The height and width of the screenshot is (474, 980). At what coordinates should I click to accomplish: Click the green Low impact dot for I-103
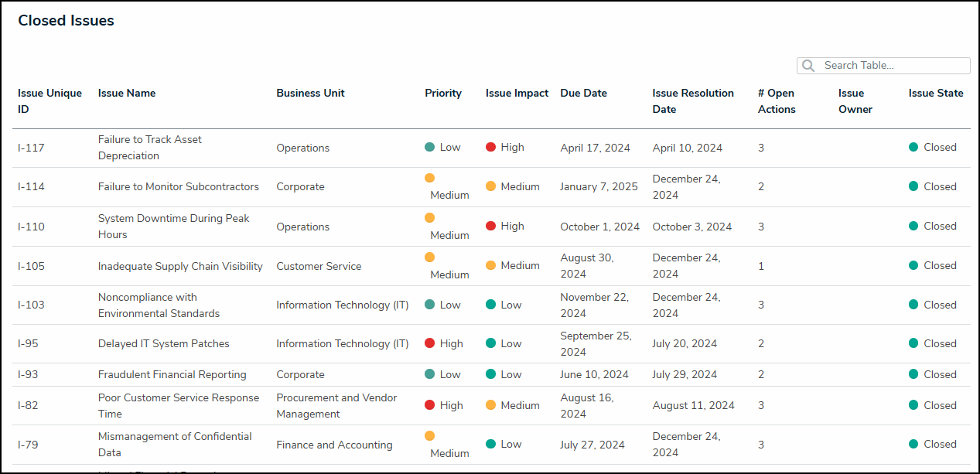point(490,305)
